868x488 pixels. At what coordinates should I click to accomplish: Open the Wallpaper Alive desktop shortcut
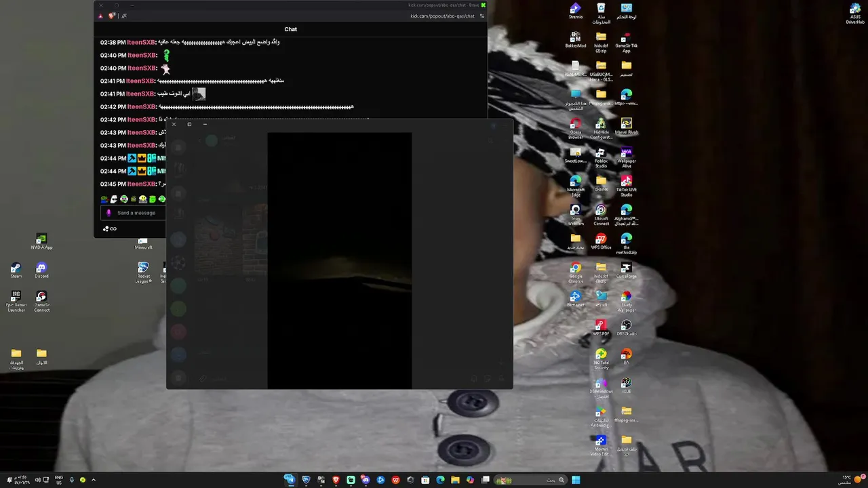(x=627, y=157)
